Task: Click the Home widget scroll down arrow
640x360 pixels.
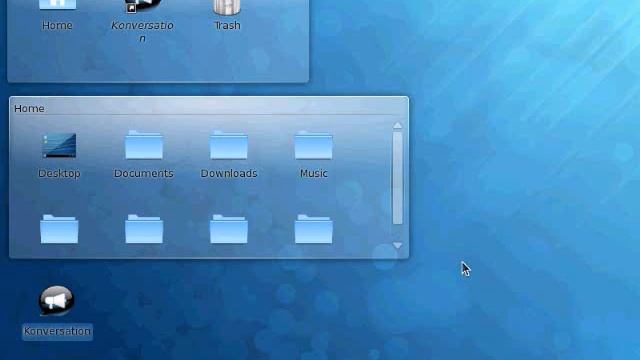Action: [x=398, y=245]
